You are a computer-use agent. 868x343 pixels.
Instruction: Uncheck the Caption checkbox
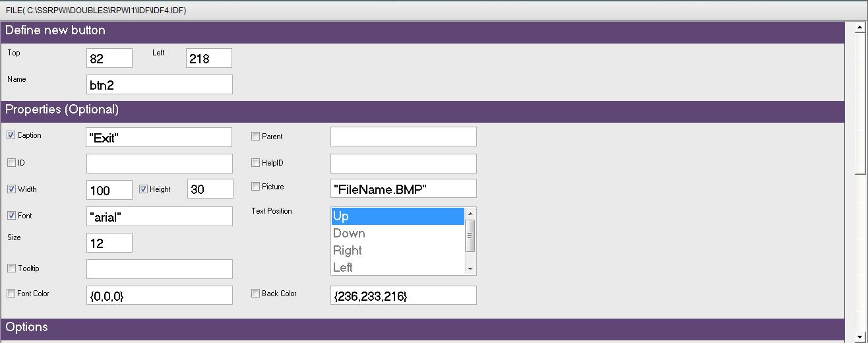11,135
